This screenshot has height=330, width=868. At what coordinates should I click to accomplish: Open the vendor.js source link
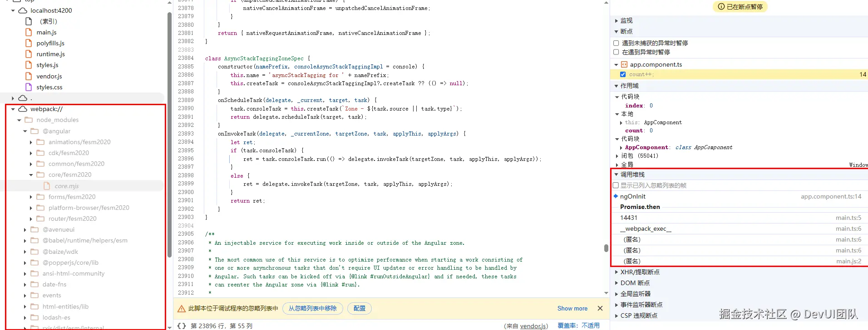tap(533, 326)
